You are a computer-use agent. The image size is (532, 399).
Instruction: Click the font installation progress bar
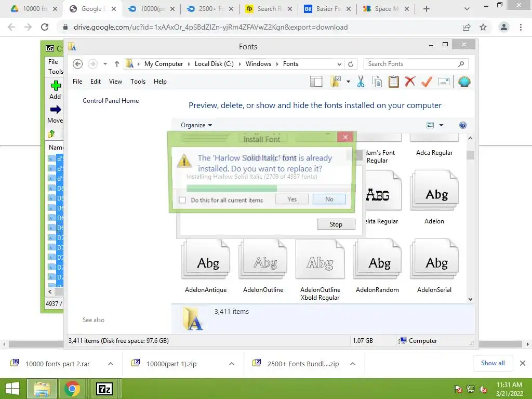coord(271,188)
